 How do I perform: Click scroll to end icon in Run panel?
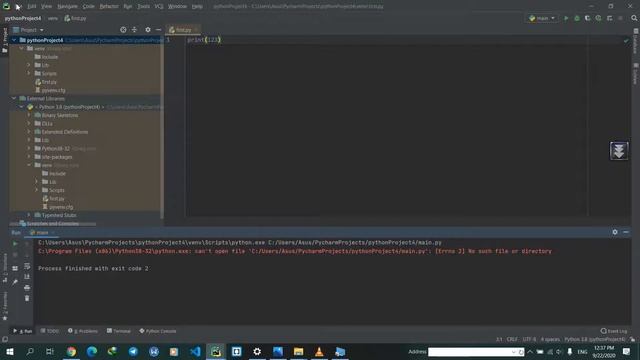27,277
